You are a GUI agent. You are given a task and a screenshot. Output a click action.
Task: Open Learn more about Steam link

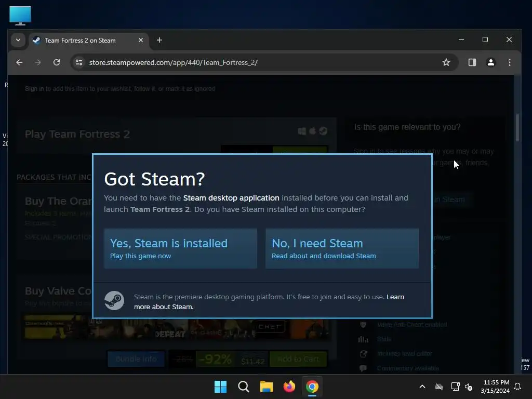pyautogui.click(x=269, y=302)
